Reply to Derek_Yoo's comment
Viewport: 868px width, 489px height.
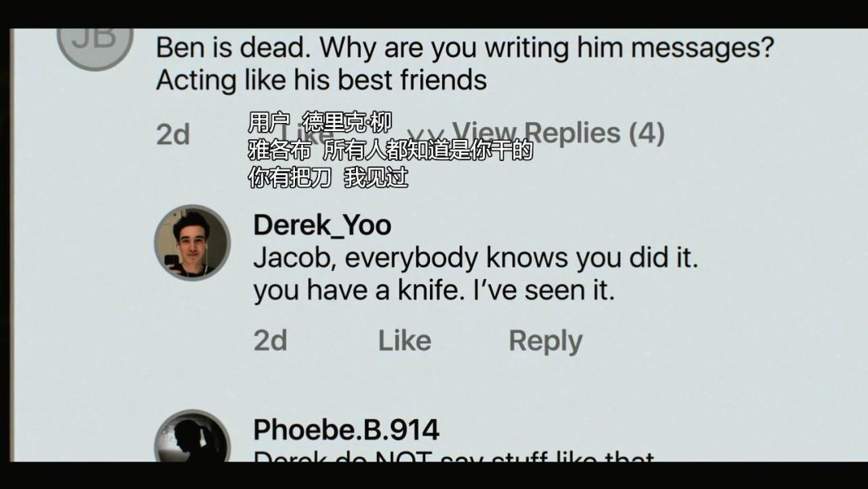pos(546,340)
